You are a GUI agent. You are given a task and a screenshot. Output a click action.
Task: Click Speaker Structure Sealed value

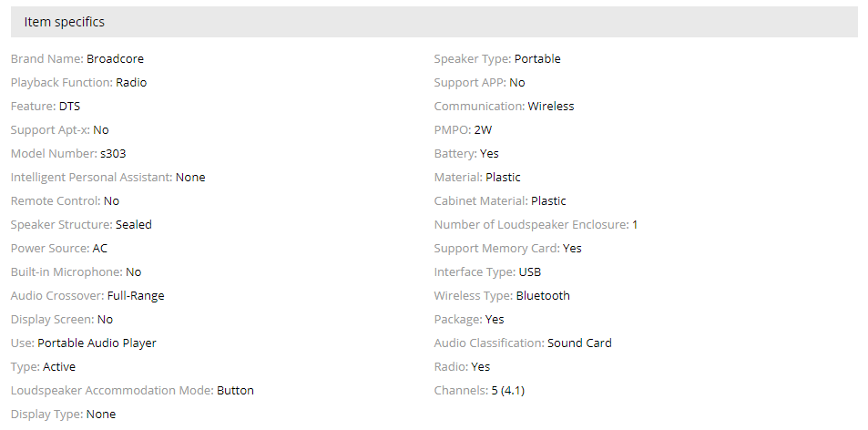tap(134, 225)
